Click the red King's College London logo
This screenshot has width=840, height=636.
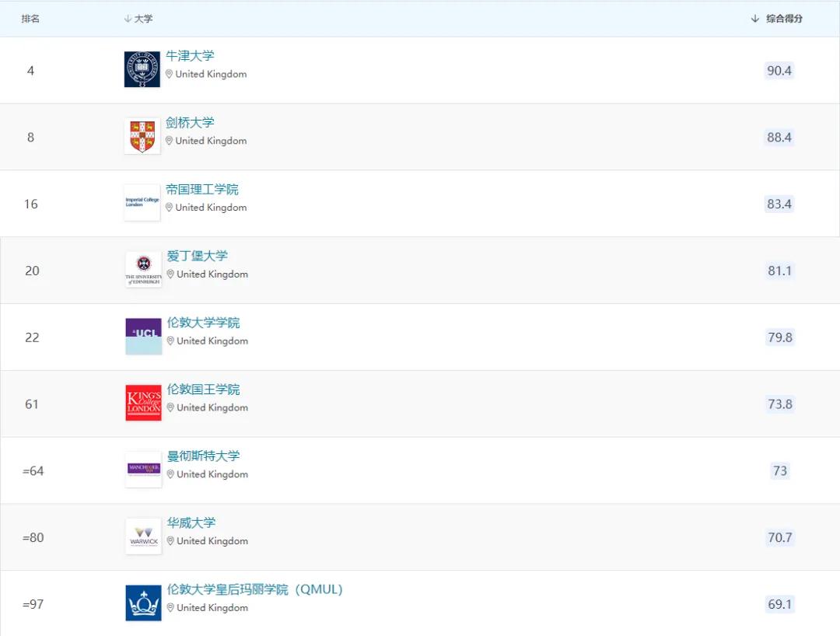pyautogui.click(x=144, y=403)
